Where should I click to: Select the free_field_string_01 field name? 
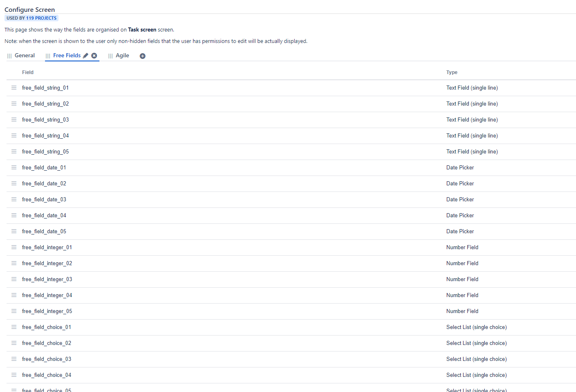click(45, 88)
